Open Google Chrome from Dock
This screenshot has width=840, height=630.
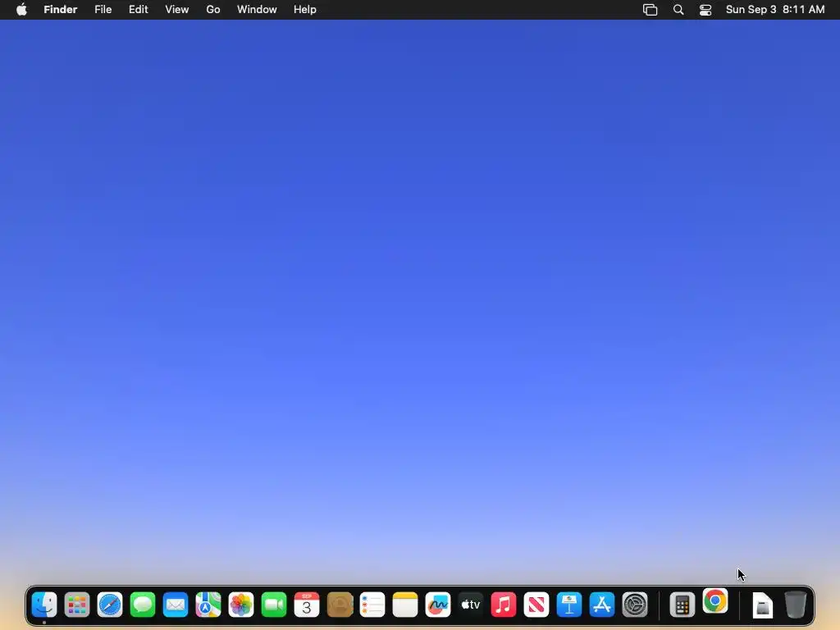click(715, 601)
